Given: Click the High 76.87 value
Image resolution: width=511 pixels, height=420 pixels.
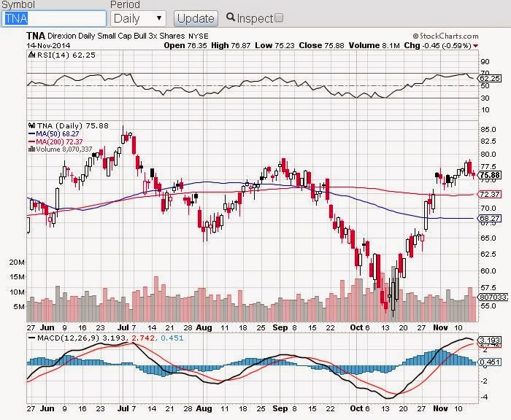Looking at the screenshot, I should point(231,46).
